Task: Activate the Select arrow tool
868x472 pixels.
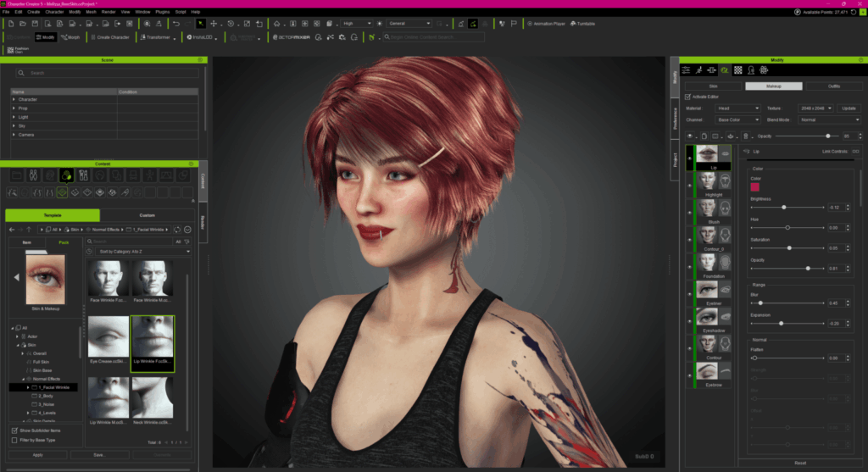Action: 201,24
